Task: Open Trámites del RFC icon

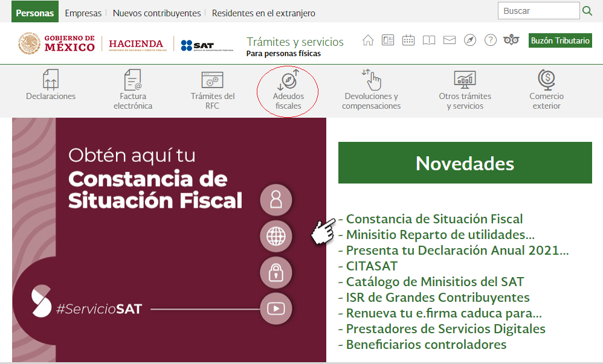Action: (212, 81)
